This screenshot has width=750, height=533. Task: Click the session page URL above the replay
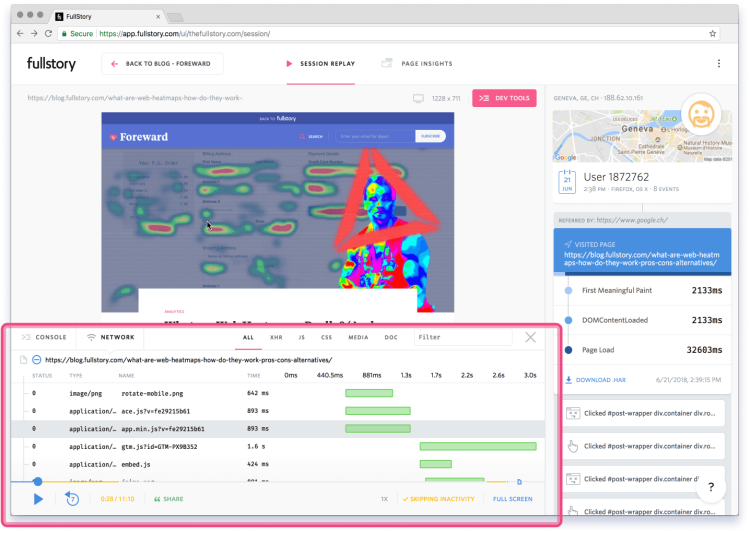point(135,98)
